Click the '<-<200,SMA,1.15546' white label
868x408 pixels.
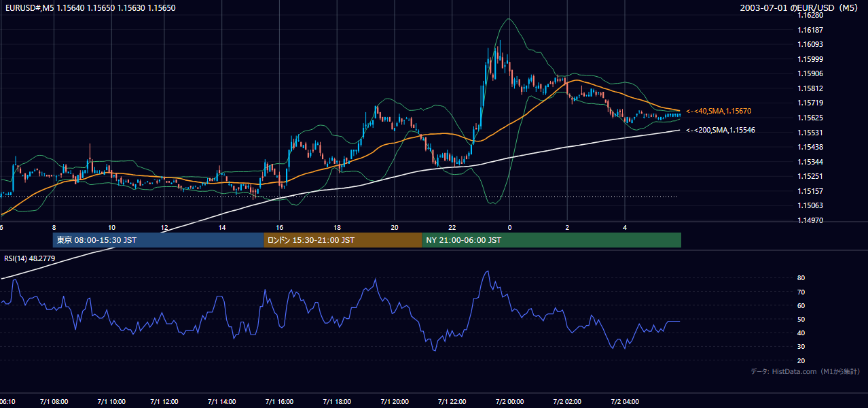click(721, 130)
